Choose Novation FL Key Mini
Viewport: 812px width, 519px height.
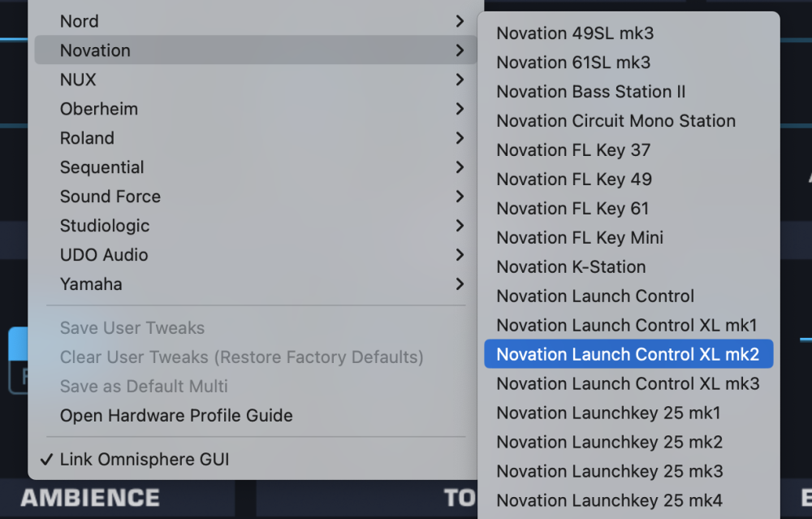tap(580, 238)
